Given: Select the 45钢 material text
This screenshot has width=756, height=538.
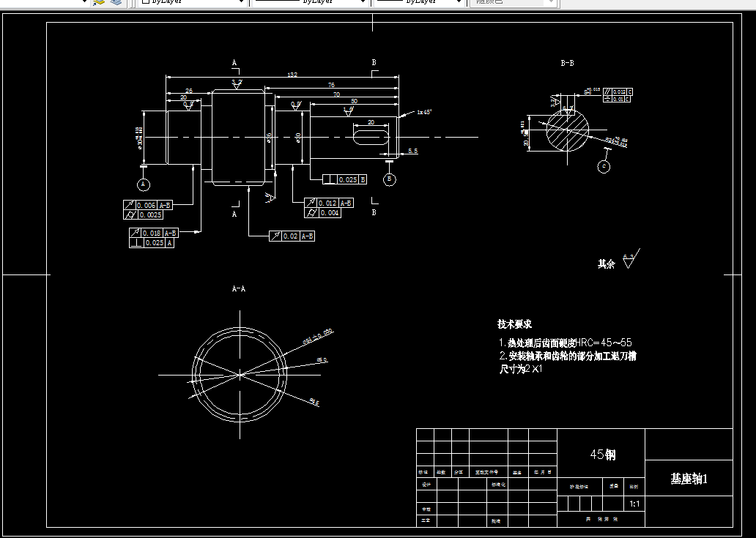Looking at the screenshot, I should coord(603,455).
